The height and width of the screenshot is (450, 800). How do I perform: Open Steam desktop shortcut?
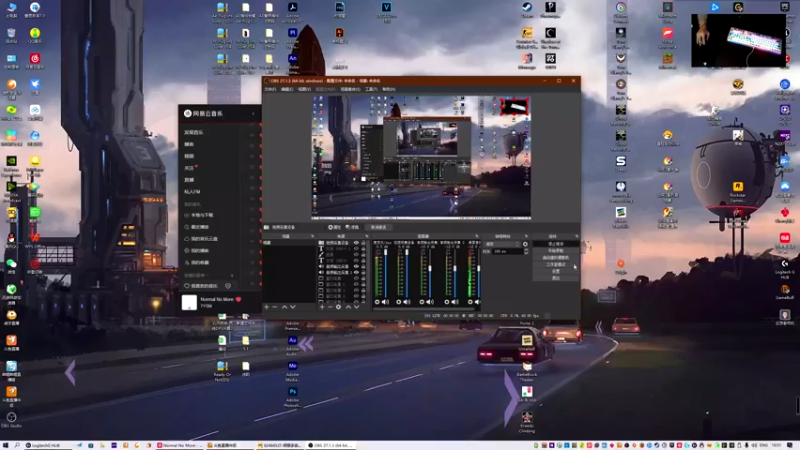click(x=527, y=10)
